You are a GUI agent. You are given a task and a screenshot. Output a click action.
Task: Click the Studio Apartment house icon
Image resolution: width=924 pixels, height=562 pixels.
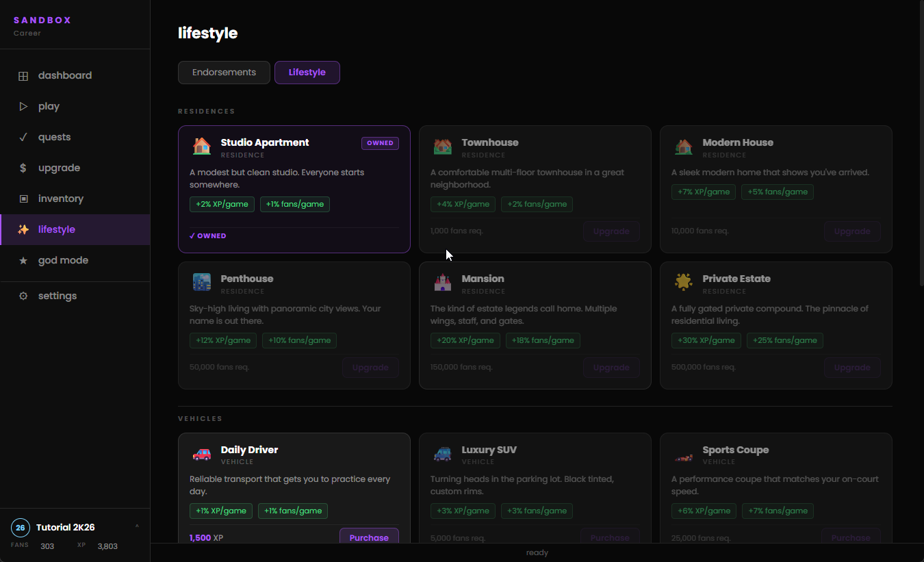pyautogui.click(x=202, y=146)
